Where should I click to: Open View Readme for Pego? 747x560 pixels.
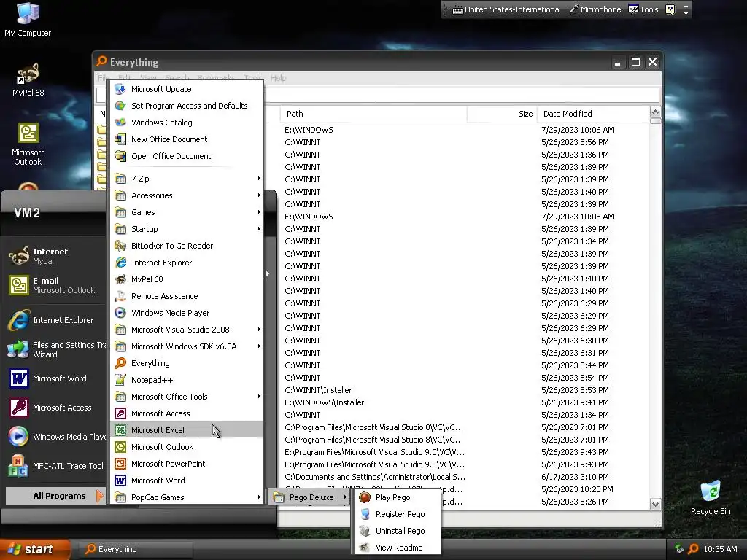point(398,548)
